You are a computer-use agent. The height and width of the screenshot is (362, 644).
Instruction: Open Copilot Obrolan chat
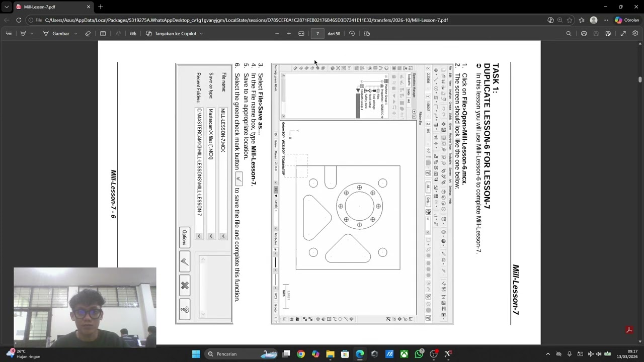click(627, 20)
